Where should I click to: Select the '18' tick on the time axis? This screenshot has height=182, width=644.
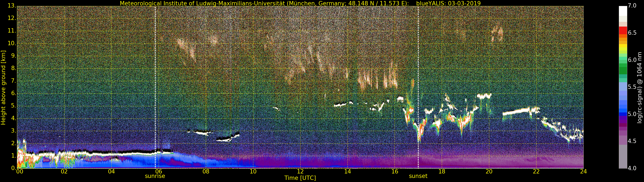pyautogui.click(x=442, y=172)
